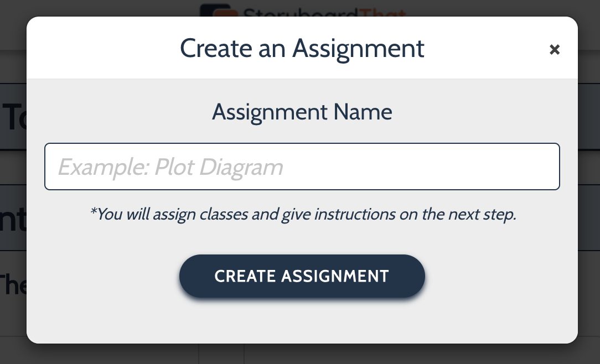This screenshot has height=364, width=600.
Task: Focus the "Example: Plot Diagram" placeholder text
Action: [x=170, y=167]
